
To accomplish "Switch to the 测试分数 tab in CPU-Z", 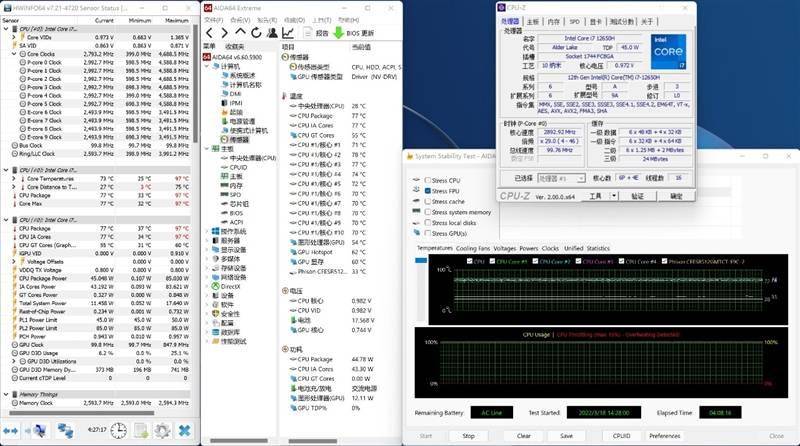I will pyautogui.click(x=621, y=21).
